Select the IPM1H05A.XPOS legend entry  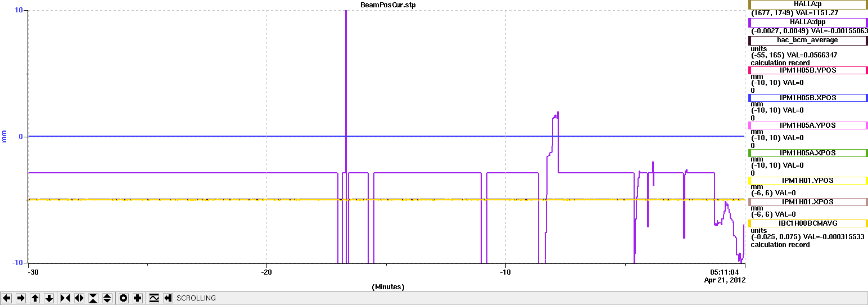(808, 153)
